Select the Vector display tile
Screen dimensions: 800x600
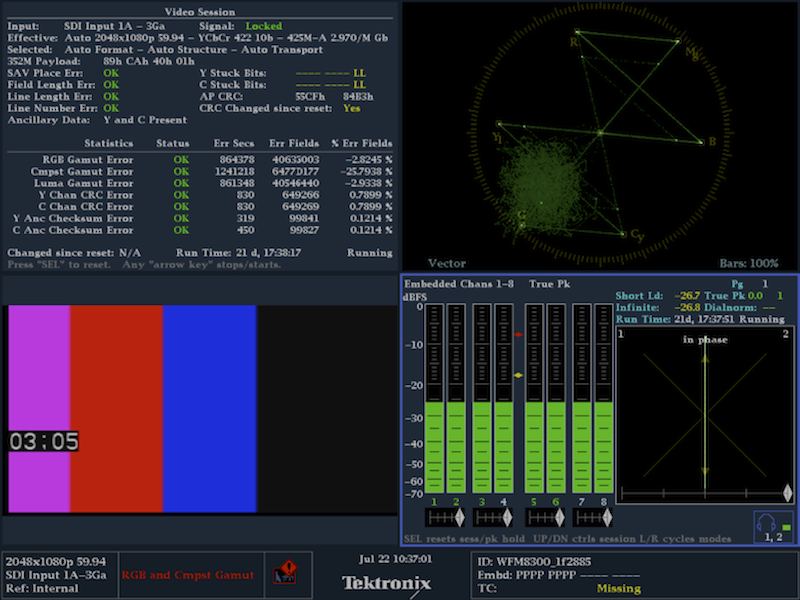coord(599,135)
